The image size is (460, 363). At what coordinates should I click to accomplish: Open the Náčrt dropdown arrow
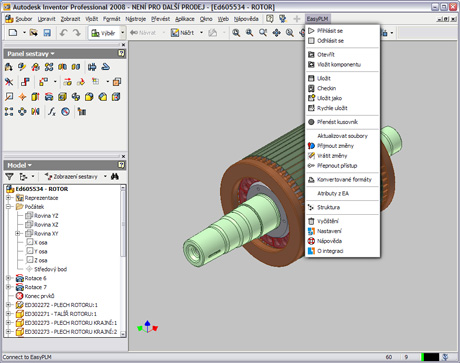point(201,33)
